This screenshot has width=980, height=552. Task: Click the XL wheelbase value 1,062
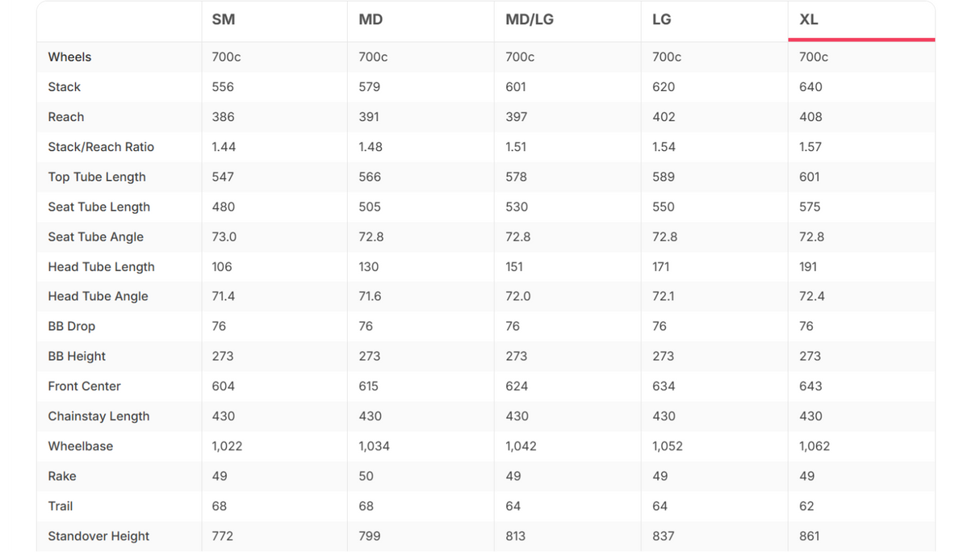(x=815, y=446)
